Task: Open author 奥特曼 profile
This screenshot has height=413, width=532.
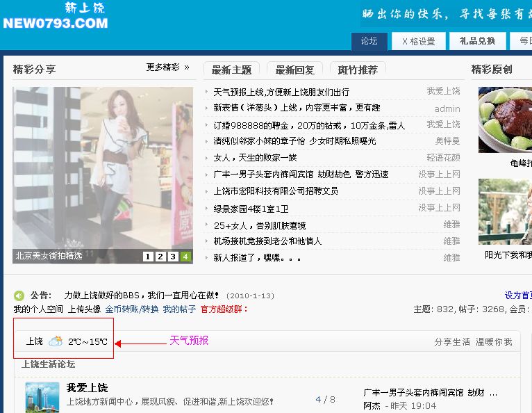Action: point(447,140)
